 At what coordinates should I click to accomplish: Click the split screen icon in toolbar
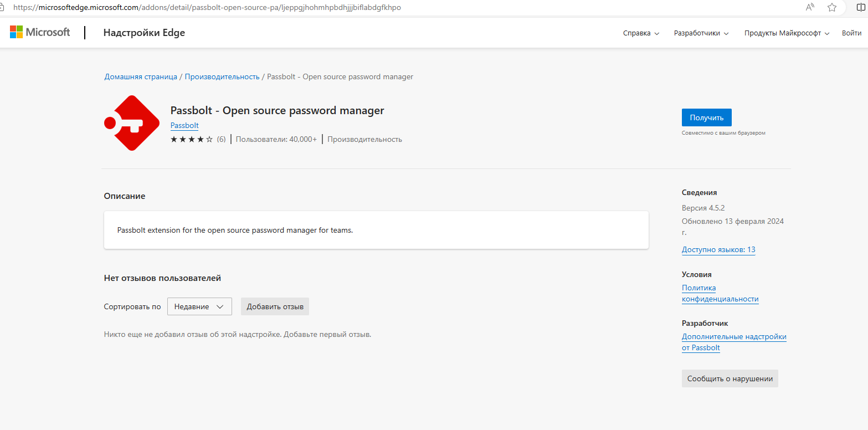point(861,7)
